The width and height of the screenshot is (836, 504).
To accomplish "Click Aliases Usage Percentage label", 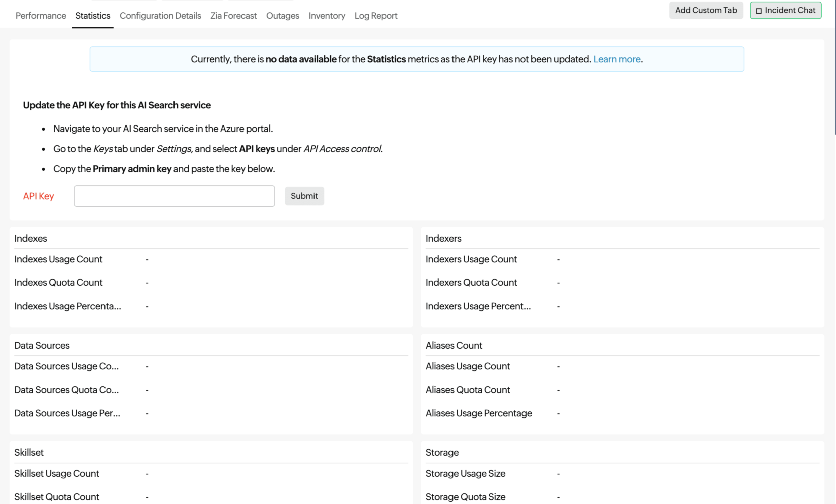I will pos(479,413).
